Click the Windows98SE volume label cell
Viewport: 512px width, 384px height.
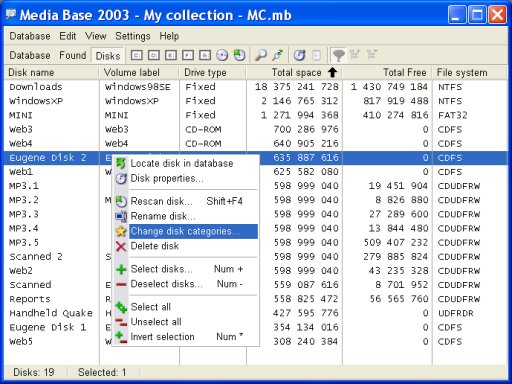click(x=138, y=87)
